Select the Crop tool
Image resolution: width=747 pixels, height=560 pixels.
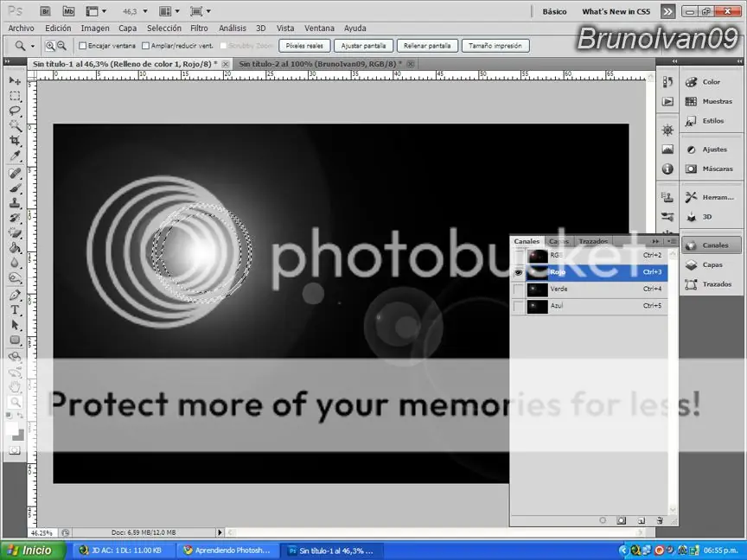15,141
